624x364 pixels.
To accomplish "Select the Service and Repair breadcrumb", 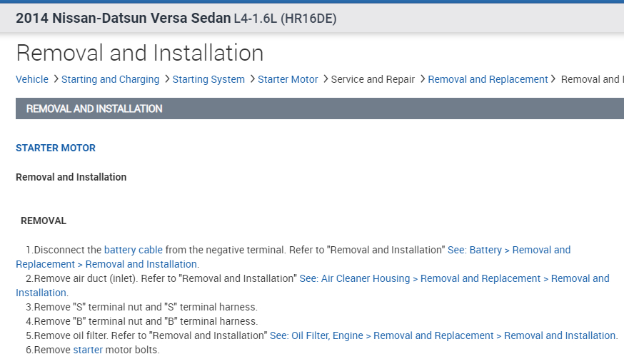I will 373,79.
